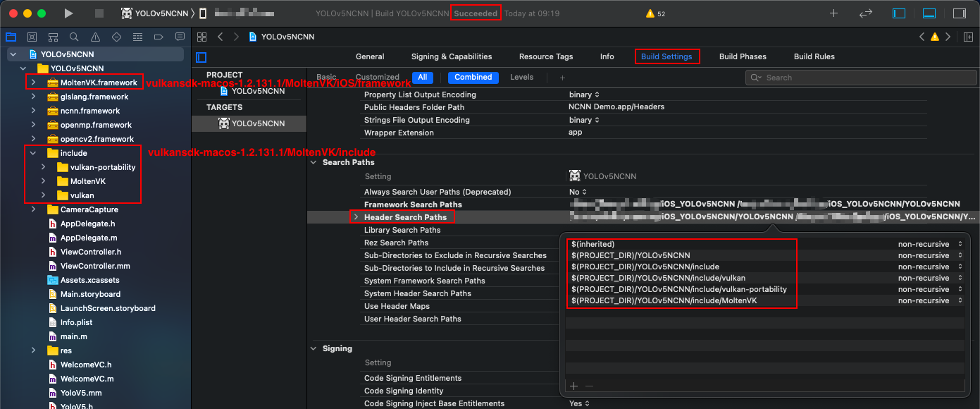Screen dimensions: 980x409
Task: Click the Library plus button in toolbar
Action: coord(834,13)
